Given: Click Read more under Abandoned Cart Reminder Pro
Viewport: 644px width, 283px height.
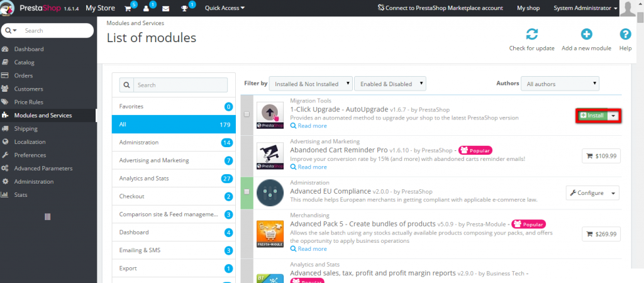Looking at the screenshot, I should pyautogui.click(x=308, y=167).
